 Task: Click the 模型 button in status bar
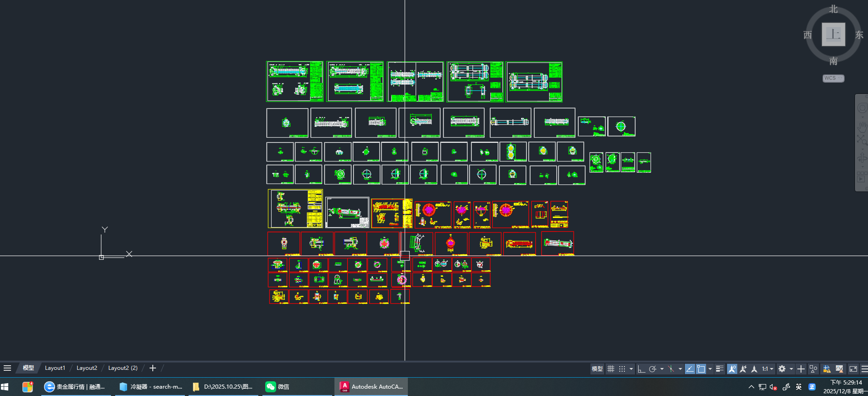pos(597,369)
